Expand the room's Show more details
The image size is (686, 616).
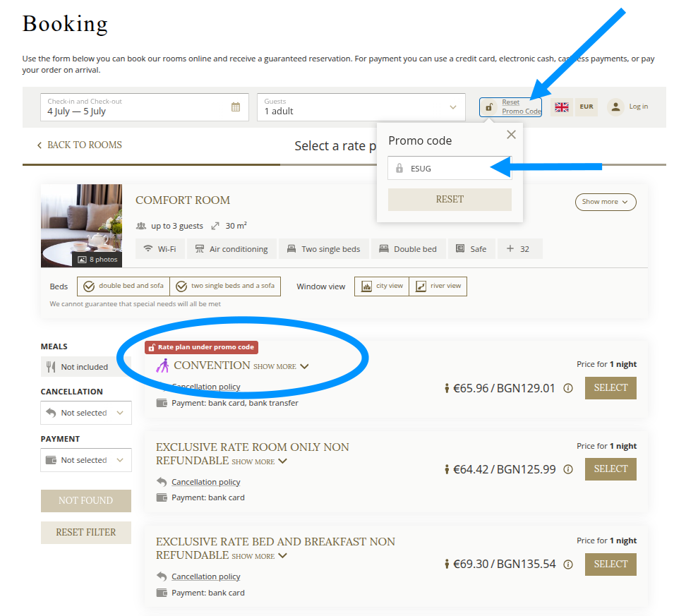pyautogui.click(x=606, y=202)
